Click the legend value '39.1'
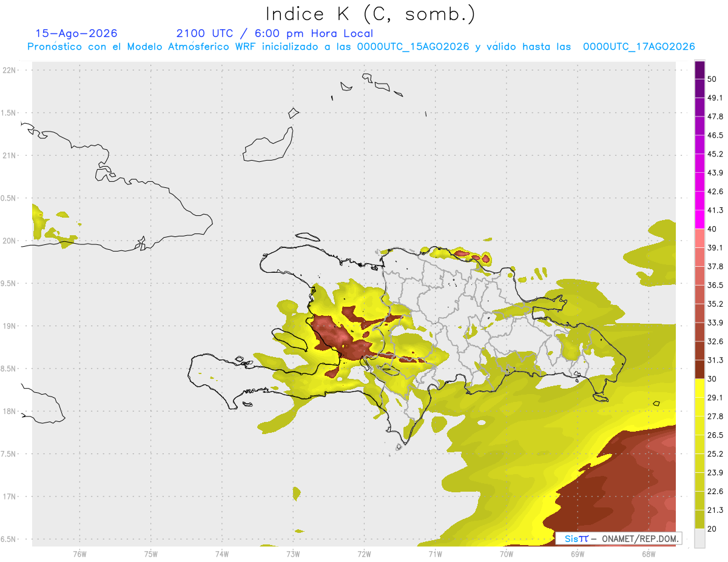The image size is (728, 562). [715, 247]
